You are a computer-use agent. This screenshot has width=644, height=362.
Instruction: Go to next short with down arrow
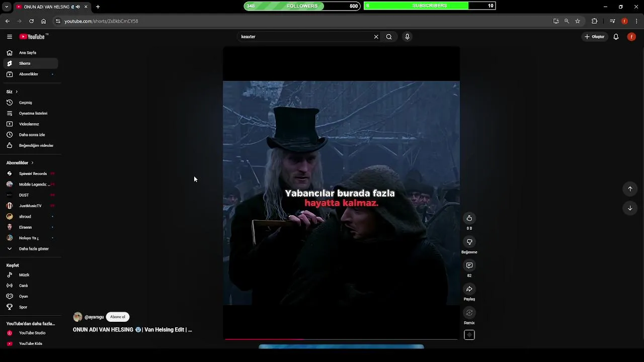point(630,208)
